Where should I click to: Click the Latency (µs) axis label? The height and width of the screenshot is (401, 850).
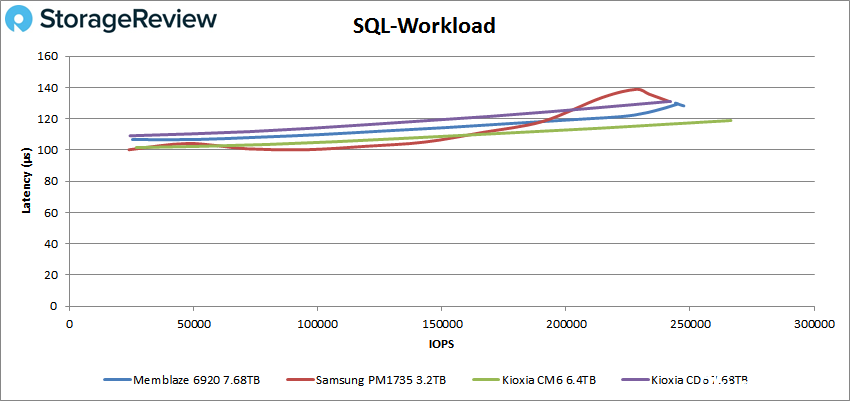pos(26,182)
